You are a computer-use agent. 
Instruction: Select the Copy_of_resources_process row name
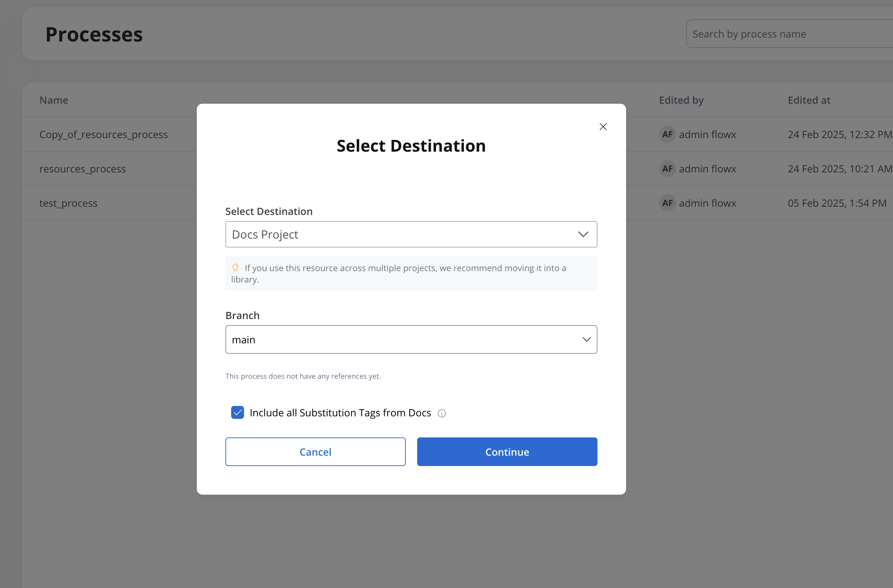(103, 134)
